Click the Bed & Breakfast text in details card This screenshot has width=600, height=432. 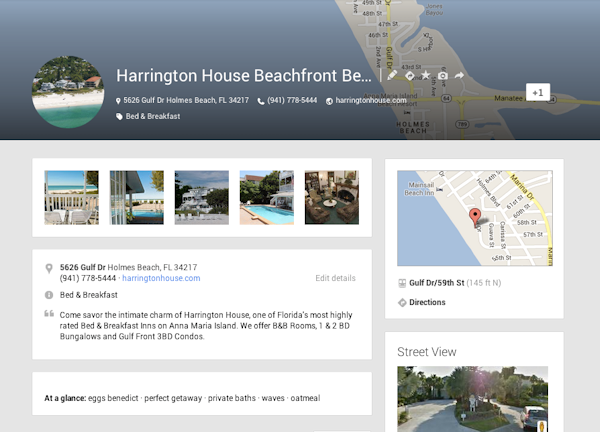(x=89, y=295)
